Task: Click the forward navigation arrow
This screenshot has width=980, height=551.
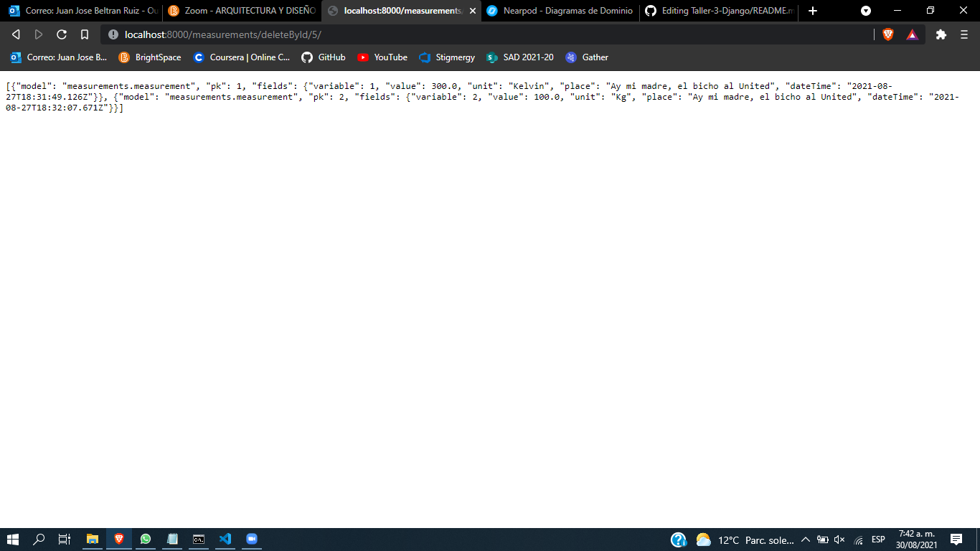Action: pos(39,34)
